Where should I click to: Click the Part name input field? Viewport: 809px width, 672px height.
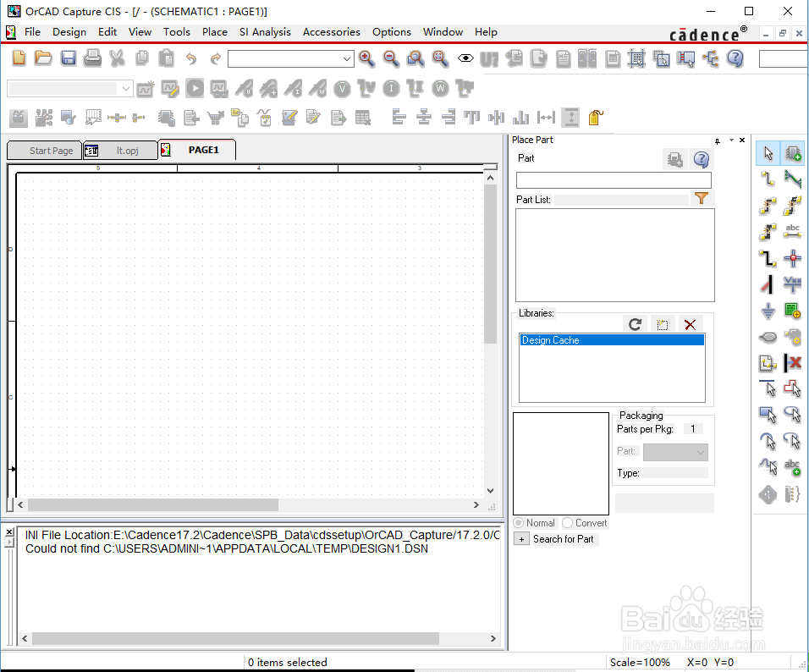[x=614, y=180]
